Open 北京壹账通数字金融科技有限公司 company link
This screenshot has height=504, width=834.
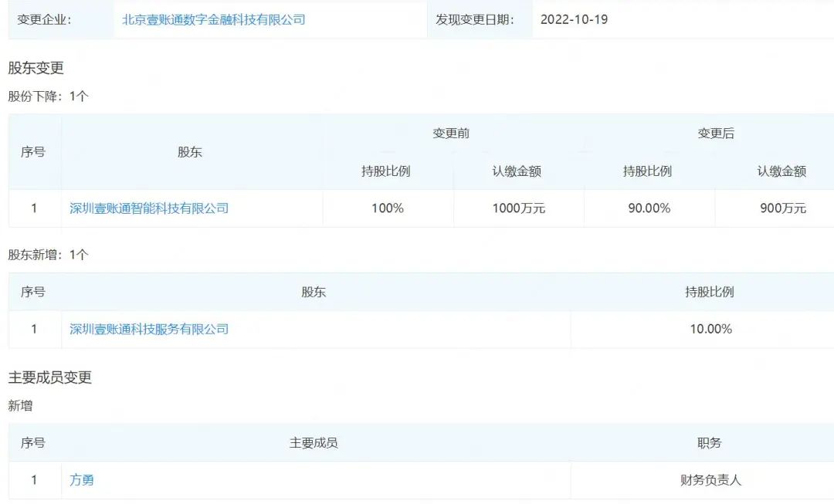tap(214, 19)
